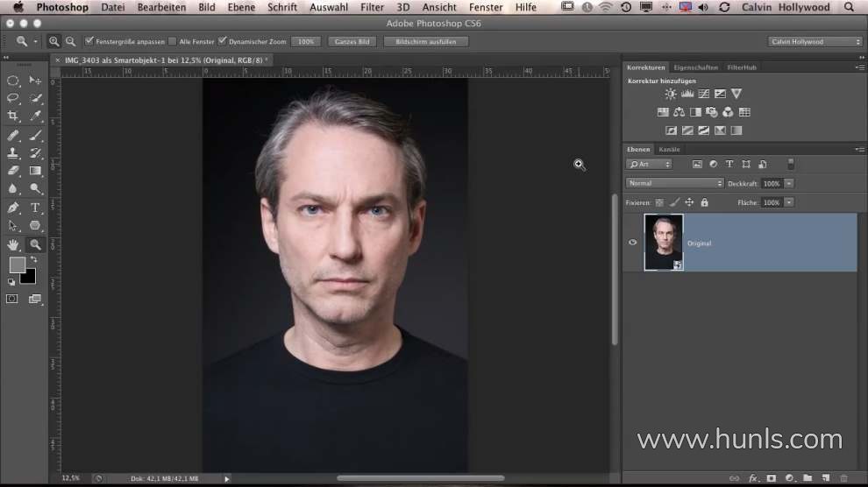868x487 pixels.
Task: Open the Filter menu
Action: [372, 7]
